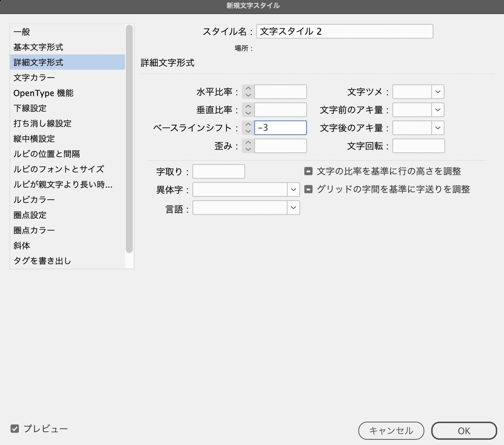504x445 pixels.
Task: Select the 下線設定 category
Action: tap(30, 108)
